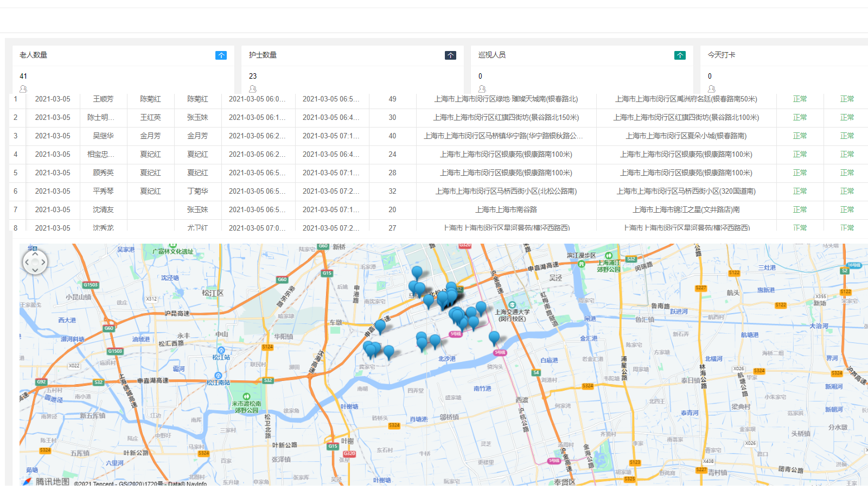Screen dimensions: 868x490
Task: Select the lone marker east of 5号线 badge
Action: pos(494,338)
